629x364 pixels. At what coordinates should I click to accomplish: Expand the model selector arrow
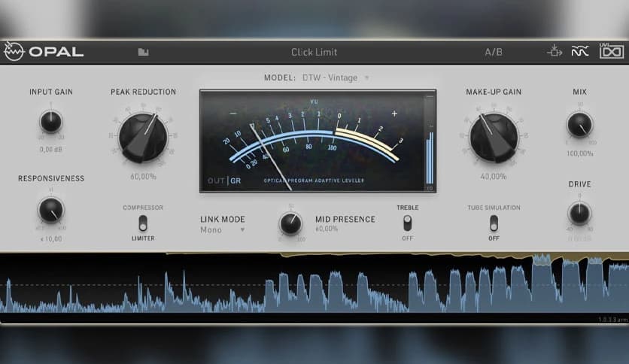(366, 77)
